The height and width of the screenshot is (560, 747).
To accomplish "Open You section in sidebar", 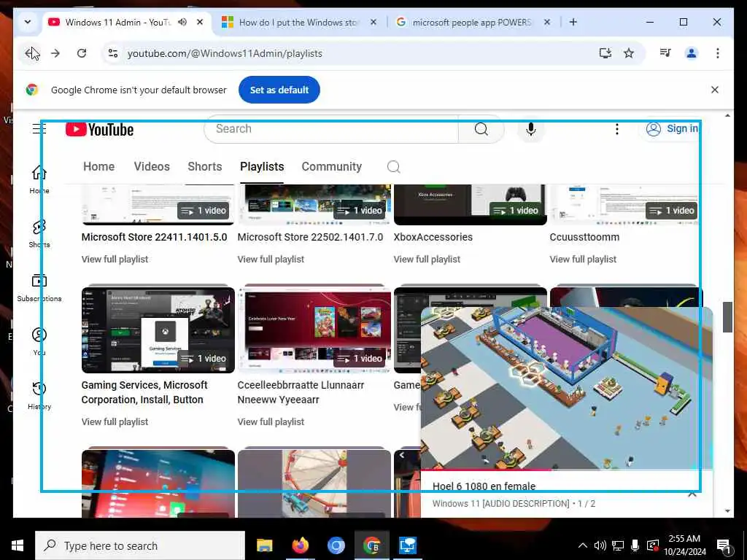I will click(39, 341).
